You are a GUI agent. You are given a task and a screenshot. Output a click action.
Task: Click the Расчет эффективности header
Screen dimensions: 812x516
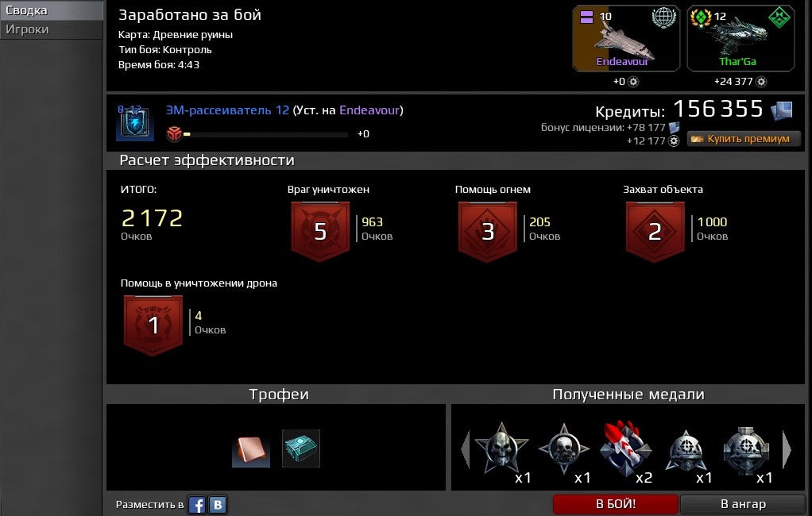207,160
